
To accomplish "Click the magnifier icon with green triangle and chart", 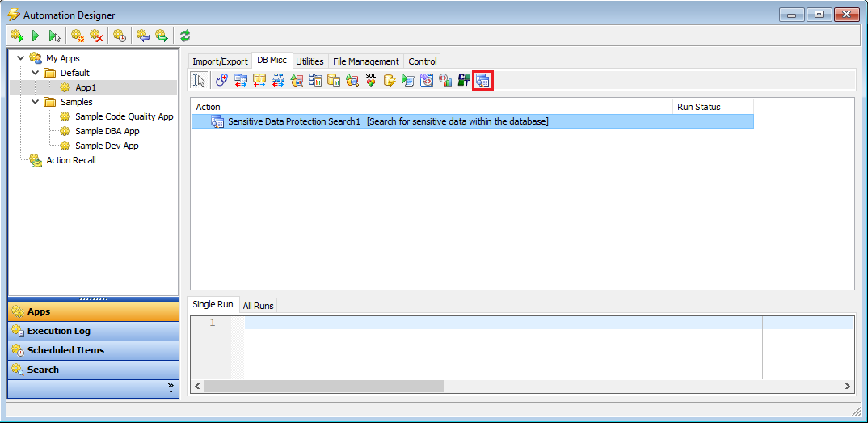I will [x=297, y=81].
